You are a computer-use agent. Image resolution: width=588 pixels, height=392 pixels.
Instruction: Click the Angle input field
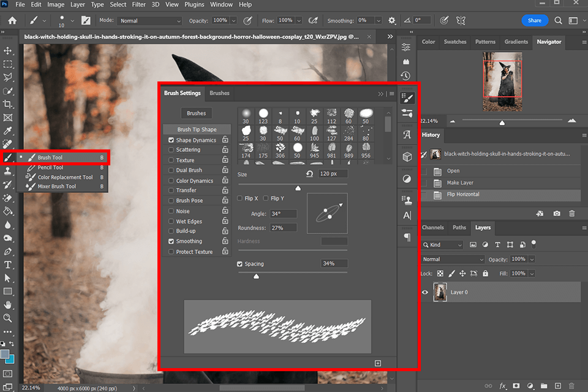(x=283, y=214)
